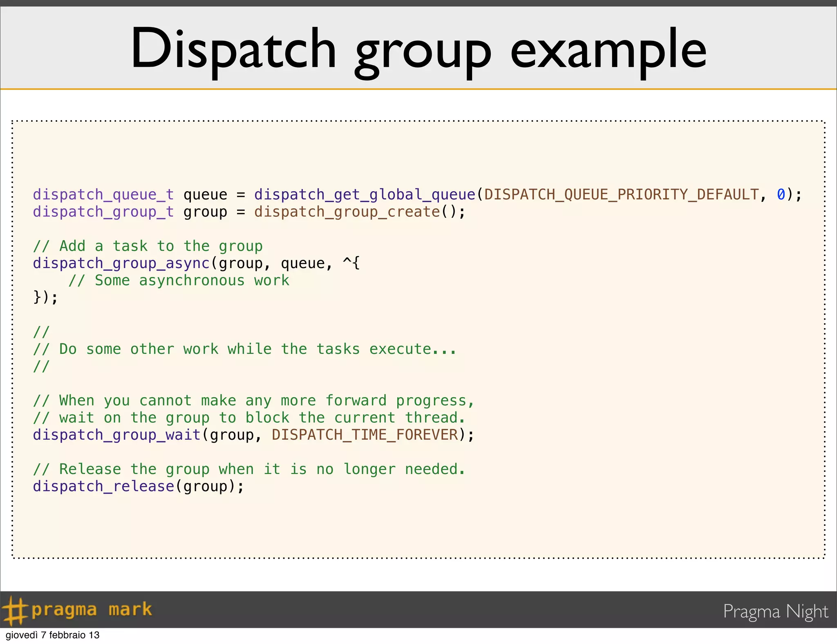Click 'dispatch_group_create()' call

point(355,212)
